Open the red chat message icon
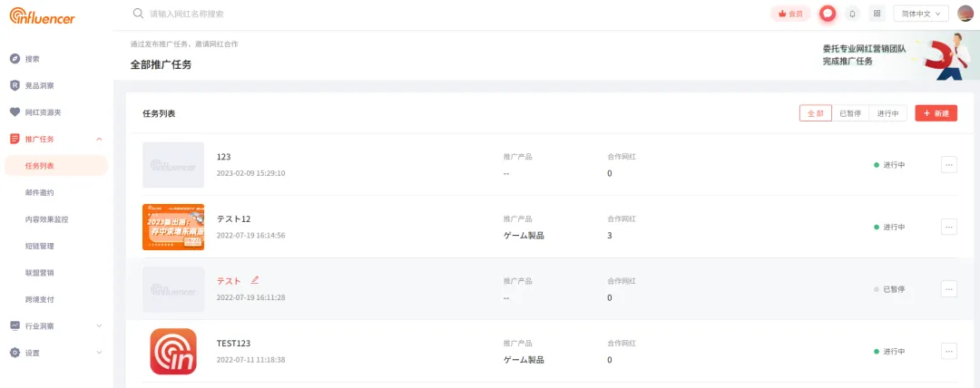Screen dimensions: 980x388 [x=828, y=14]
